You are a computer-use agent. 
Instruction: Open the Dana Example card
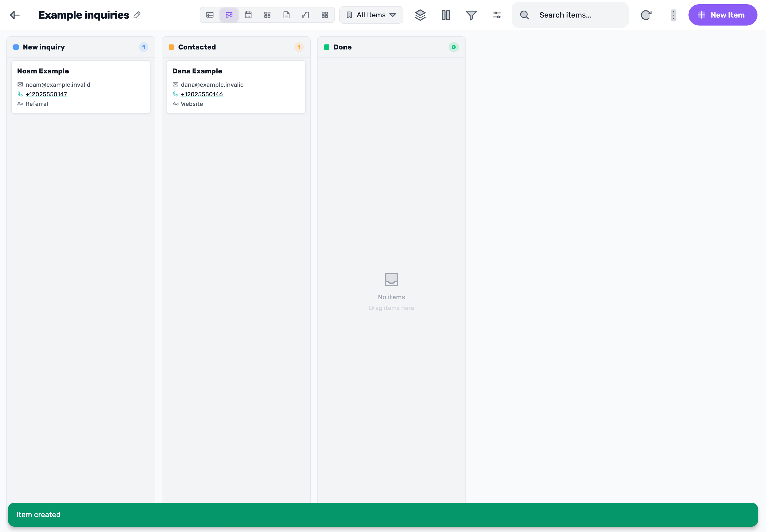(x=236, y=87)
